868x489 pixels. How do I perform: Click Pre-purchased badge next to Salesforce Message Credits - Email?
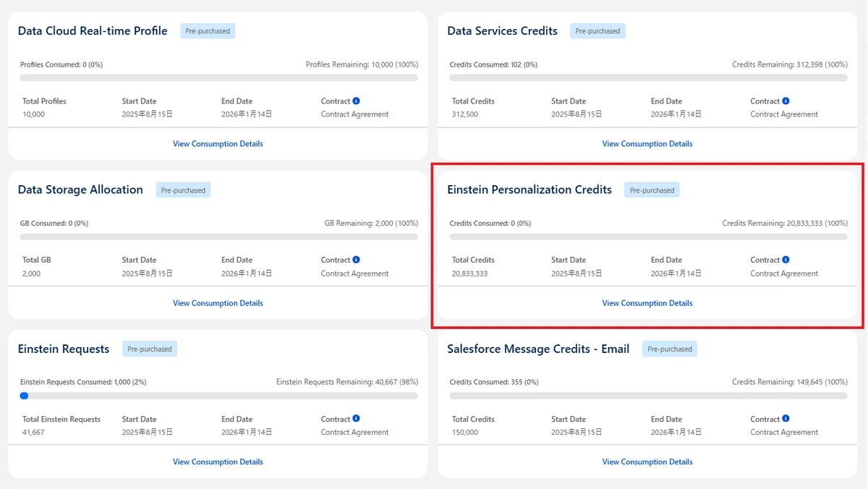(670, 349)
